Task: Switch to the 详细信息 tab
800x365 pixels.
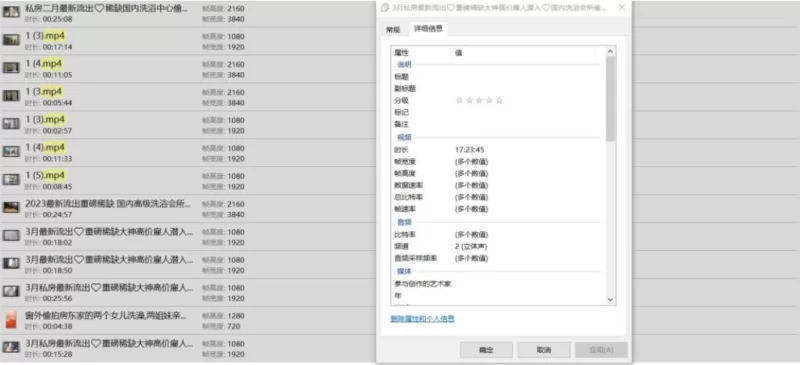Action: (x=428, y=29)
